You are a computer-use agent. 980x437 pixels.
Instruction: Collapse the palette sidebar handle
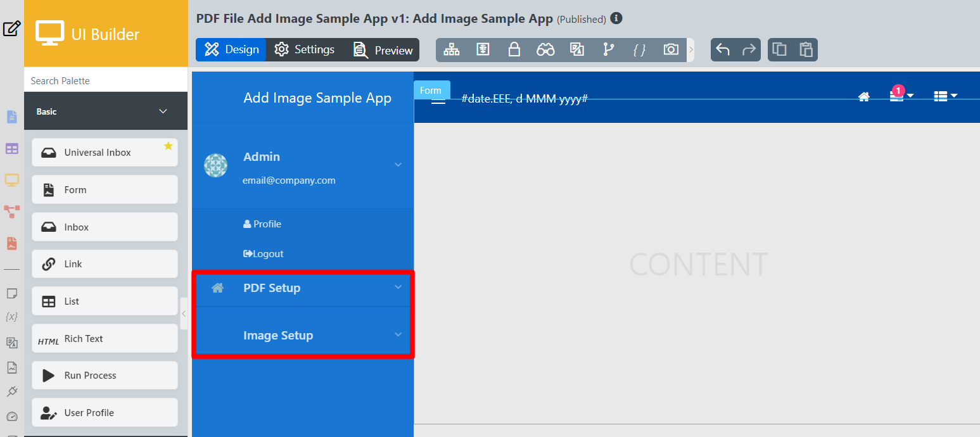(184, 313)
